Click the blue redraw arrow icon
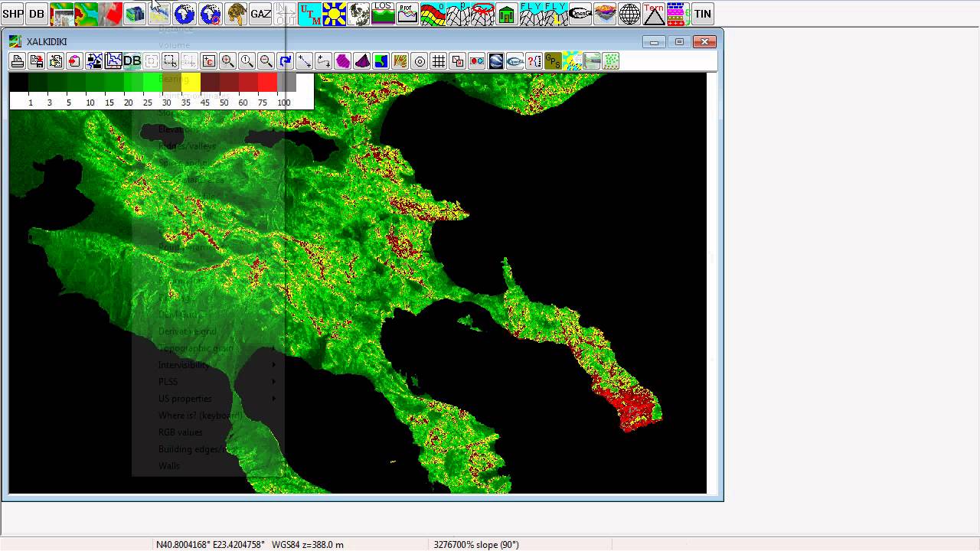 pyautogui.click(x=285, y=61)
